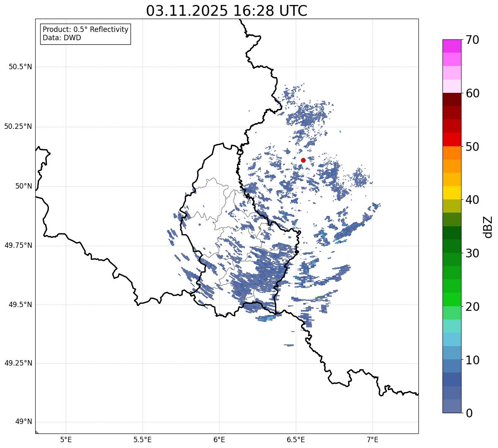Click the 5°E longitude label
498x448 pixels.
point(66,439)
